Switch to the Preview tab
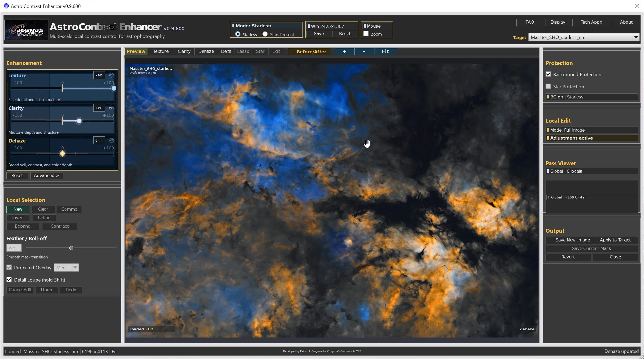Viewport: 644px width, 359px height. tap(136, 51)
